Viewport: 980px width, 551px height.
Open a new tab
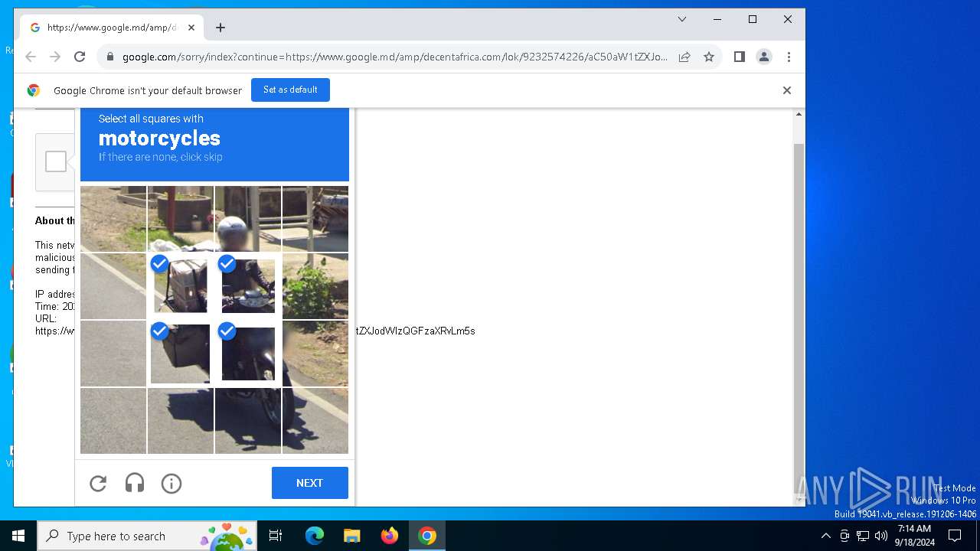220,28
